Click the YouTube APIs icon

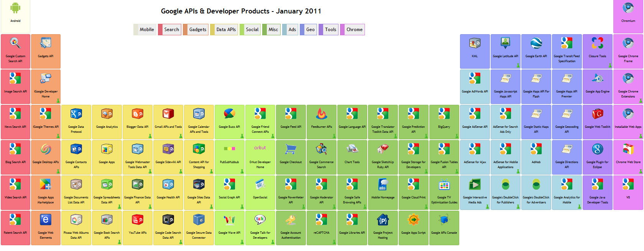point(137,220)
